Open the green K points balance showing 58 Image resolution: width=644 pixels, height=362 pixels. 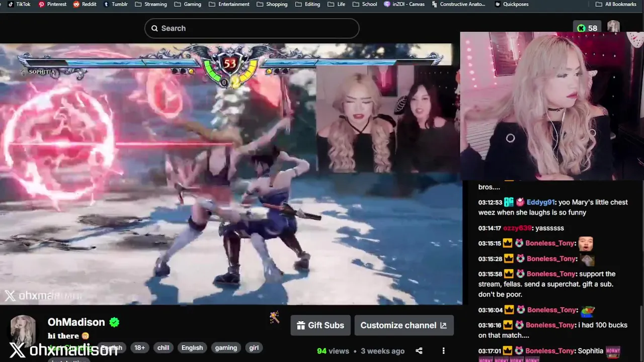click(x=587, y=28)
